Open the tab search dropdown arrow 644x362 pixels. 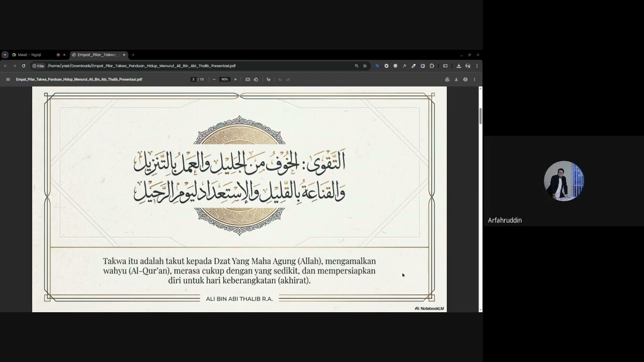(5, 55)
